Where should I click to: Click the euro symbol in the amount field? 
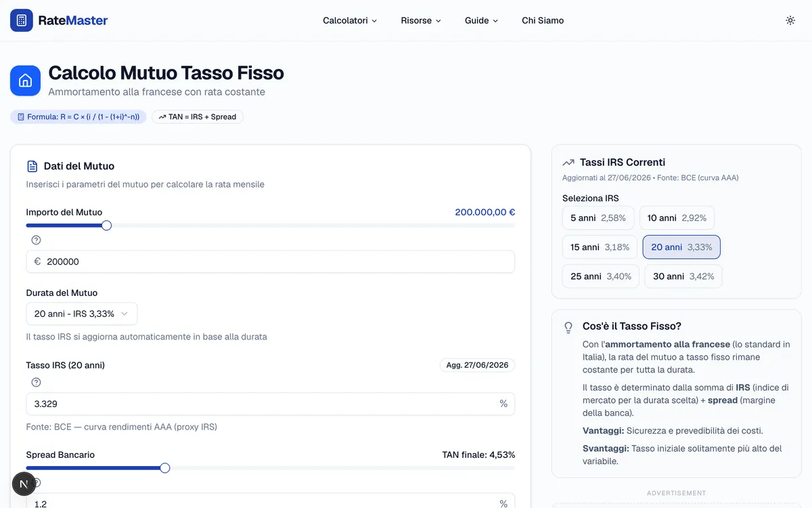pos(37,261)
